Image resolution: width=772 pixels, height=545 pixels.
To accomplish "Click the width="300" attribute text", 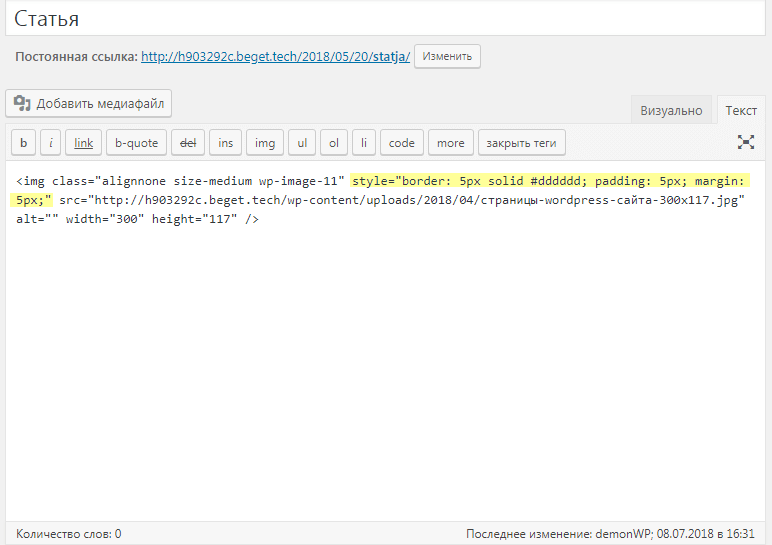I will click(105, 219).
